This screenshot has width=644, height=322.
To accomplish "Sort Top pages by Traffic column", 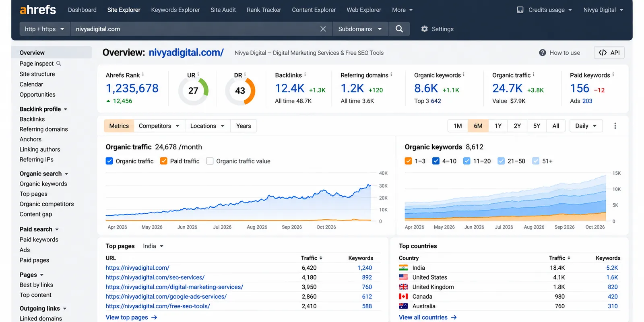I will pyautogui.click(x=312, y=258).
